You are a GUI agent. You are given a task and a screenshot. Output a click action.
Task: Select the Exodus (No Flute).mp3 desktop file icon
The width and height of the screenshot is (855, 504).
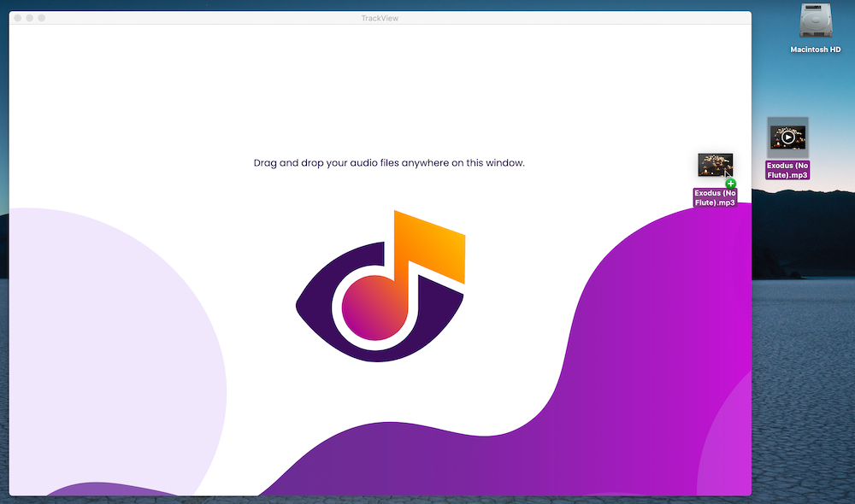787,138
